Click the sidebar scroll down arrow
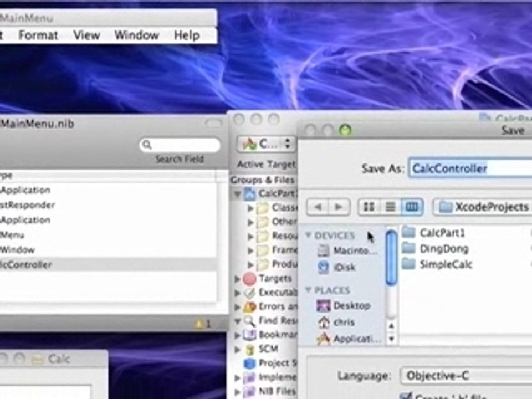 [x=392, y=339]
